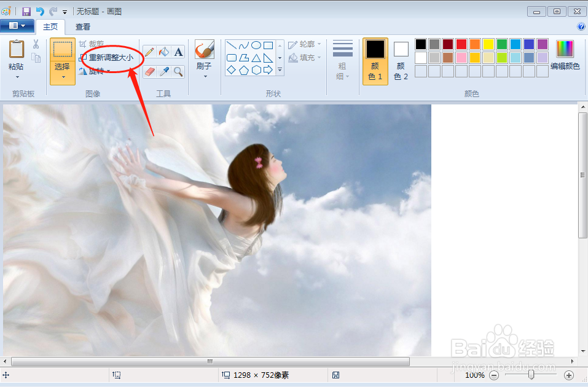Image resolution: width=588 pixels, height=387 pixels.
Task: Select the Magnifier tool
Action: tap(179, 71)
